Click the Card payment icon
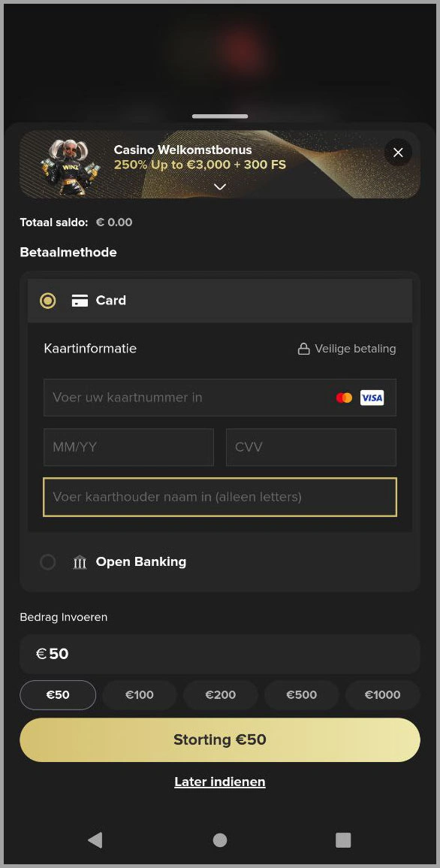Viewport: 440px width, 868px height. click(80, 300)
